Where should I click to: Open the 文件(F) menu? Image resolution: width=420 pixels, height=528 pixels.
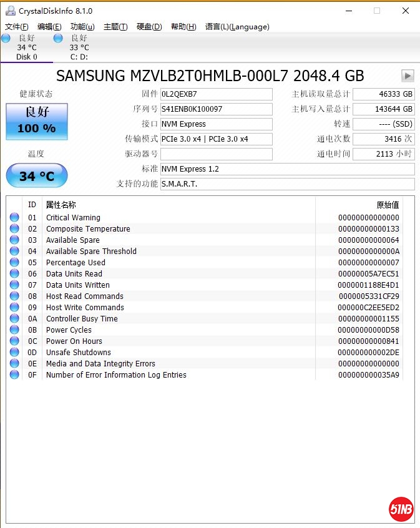point(17,27)
